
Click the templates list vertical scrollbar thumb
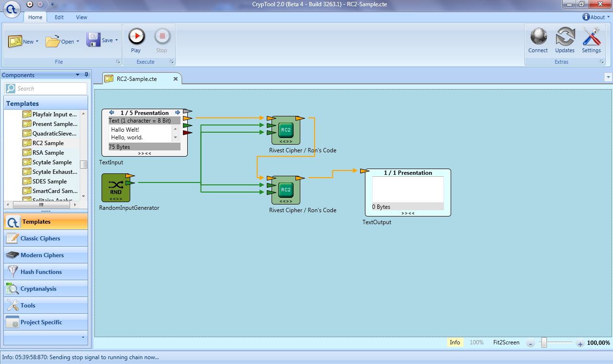coord(83,164)
